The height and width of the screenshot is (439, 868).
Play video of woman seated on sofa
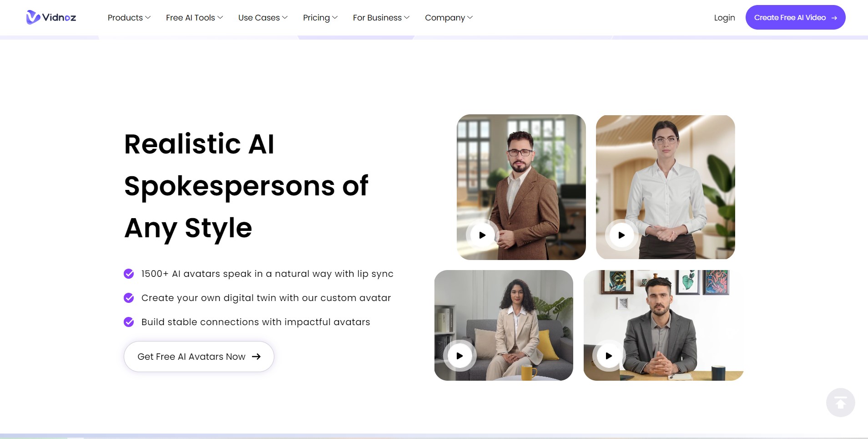point(459,356)
